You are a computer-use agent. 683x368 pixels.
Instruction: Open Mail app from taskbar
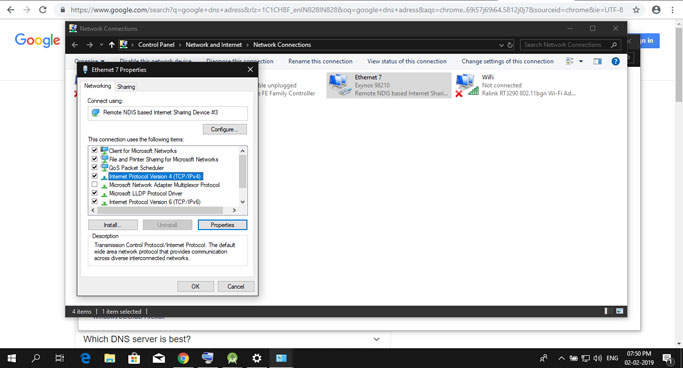(x=159, y=358)
